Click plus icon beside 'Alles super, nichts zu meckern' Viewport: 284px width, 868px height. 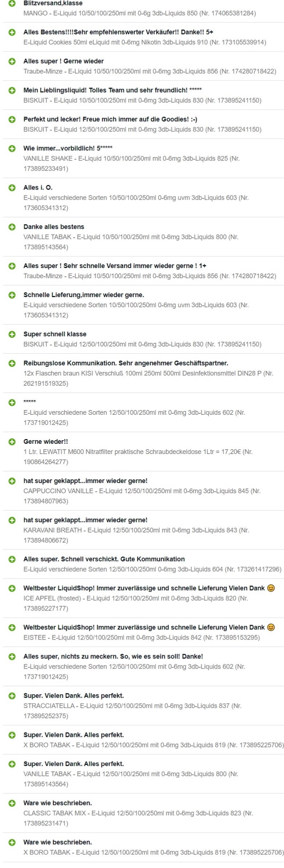coord(12,657)
